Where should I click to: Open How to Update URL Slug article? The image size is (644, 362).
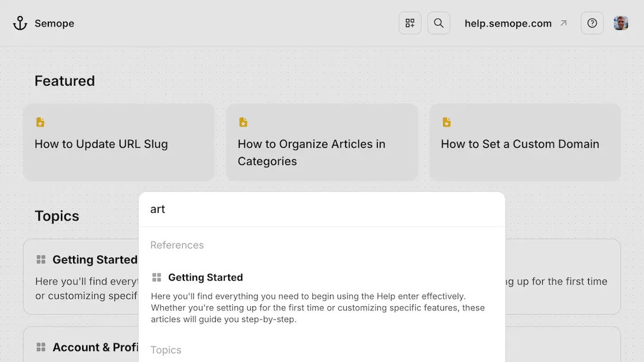pyautogui.click(x=101, y=144)
